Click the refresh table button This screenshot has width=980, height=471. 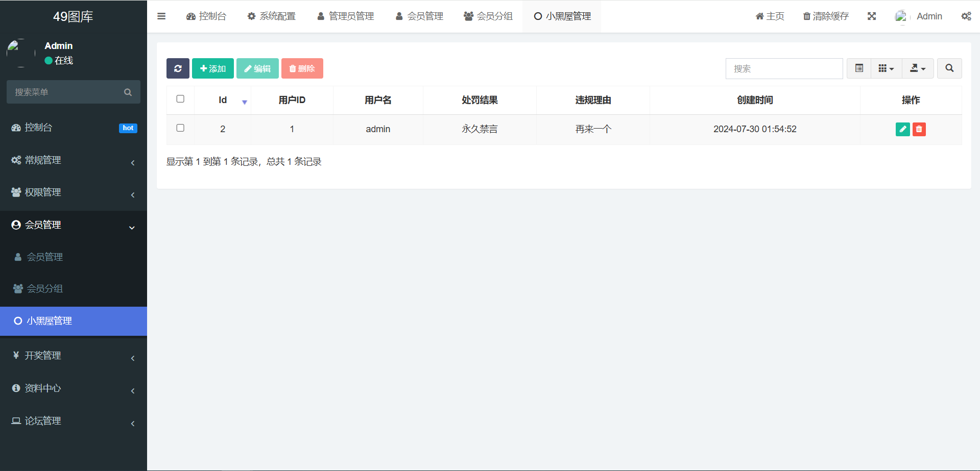pos(178,68)
